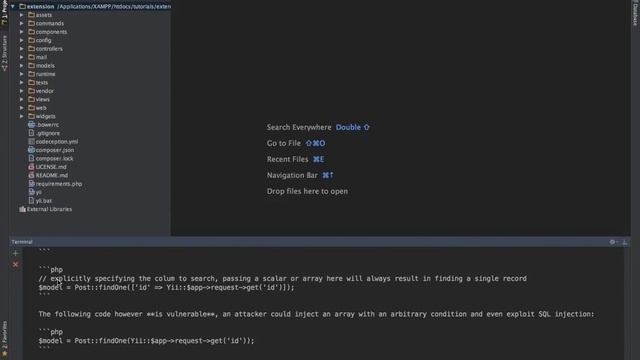Hide the Terminal panel with the hide icon
This screenshot has width=640, height=360.
tap(624, 242)
